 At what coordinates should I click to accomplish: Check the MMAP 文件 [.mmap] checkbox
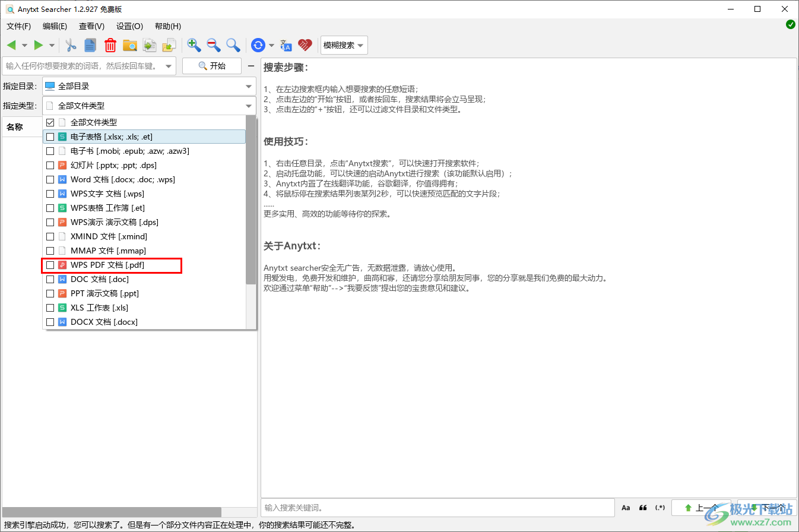tap(50, 251)
